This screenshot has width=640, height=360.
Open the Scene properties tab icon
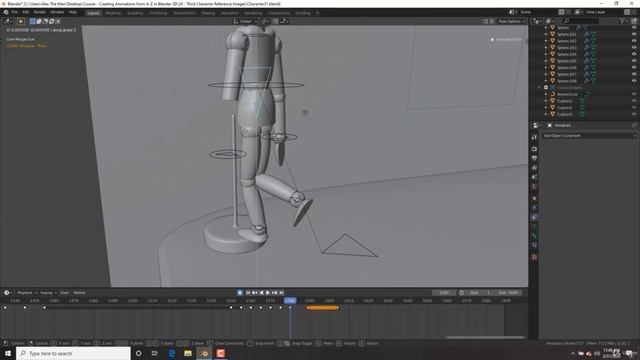[x=534, y=177]
